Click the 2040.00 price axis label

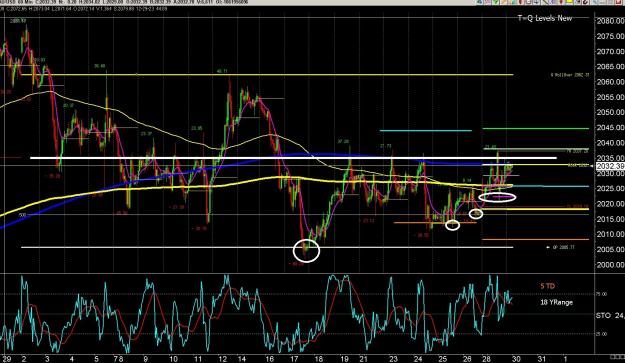(x=611, y=143)
